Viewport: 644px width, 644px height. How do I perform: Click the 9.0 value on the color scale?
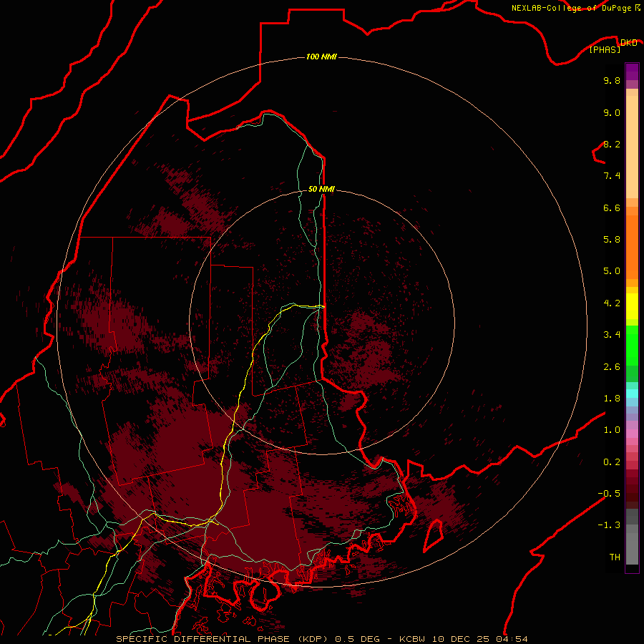[612, 112]
